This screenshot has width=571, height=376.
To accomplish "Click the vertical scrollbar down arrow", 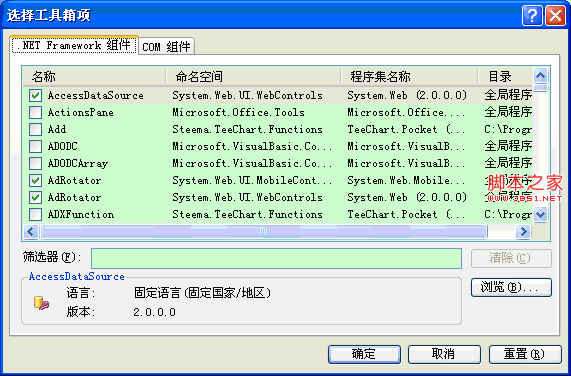I will click(540, 214).
